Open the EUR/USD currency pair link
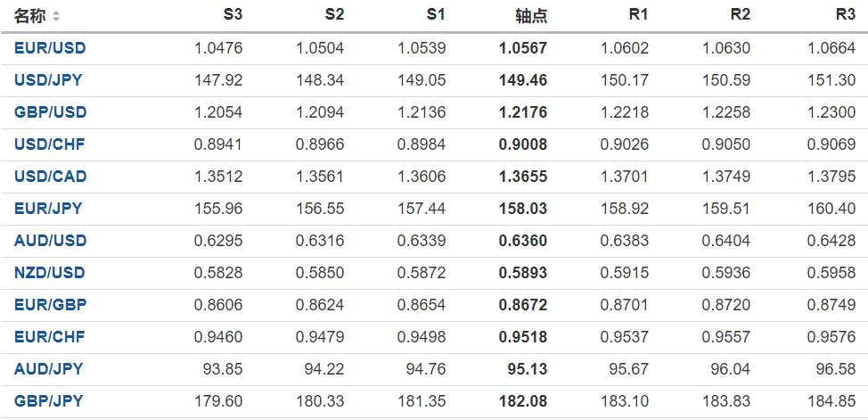Image resolution: width=868 pixels, height=420 pixels. pyautogui.click(x=50, y=48)
